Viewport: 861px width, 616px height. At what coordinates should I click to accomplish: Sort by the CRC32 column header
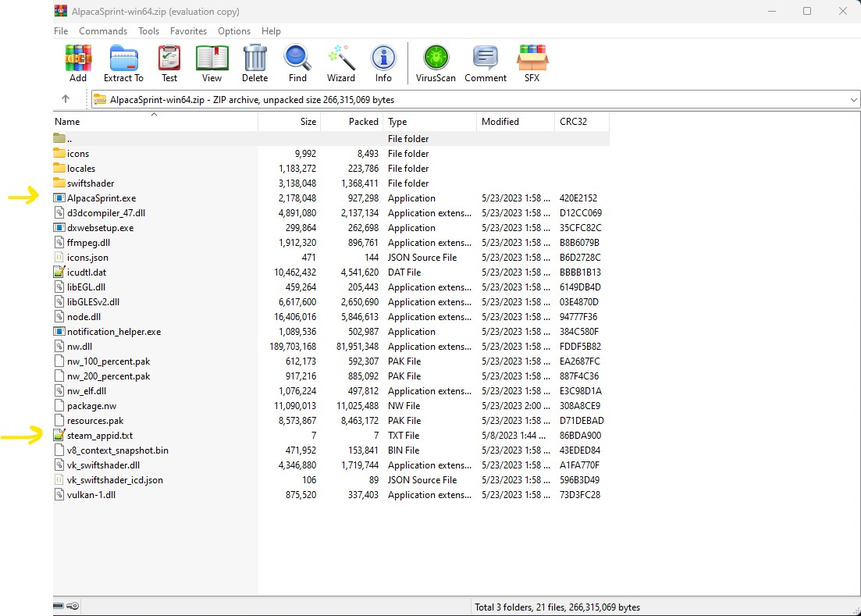click(x=582, y=121)
